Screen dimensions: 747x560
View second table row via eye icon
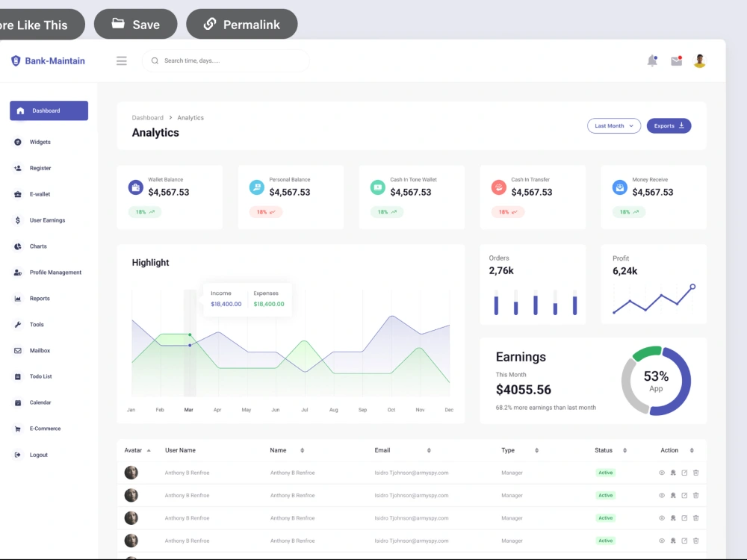click(x=662, y=495)
